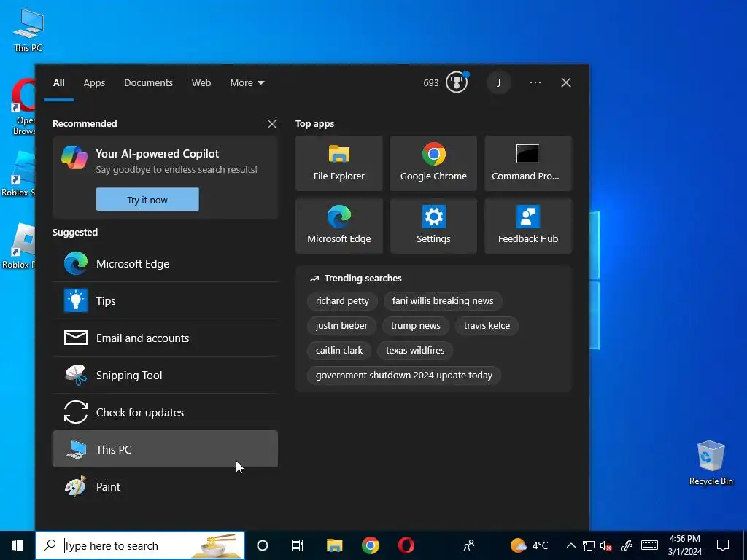The width and height of the screenshot is (747, 560).
Task: Open Feedback Hub tile in Top apps
Action: tap(528, 226)
